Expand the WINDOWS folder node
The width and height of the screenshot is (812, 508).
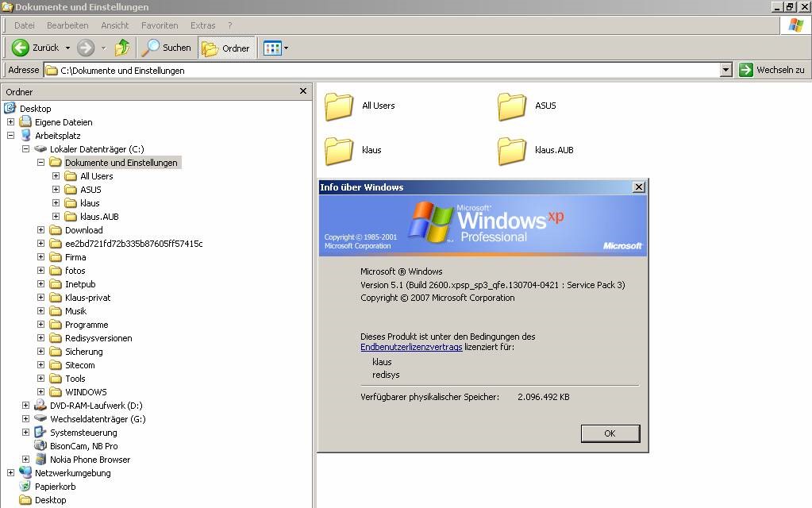point(41,392)
